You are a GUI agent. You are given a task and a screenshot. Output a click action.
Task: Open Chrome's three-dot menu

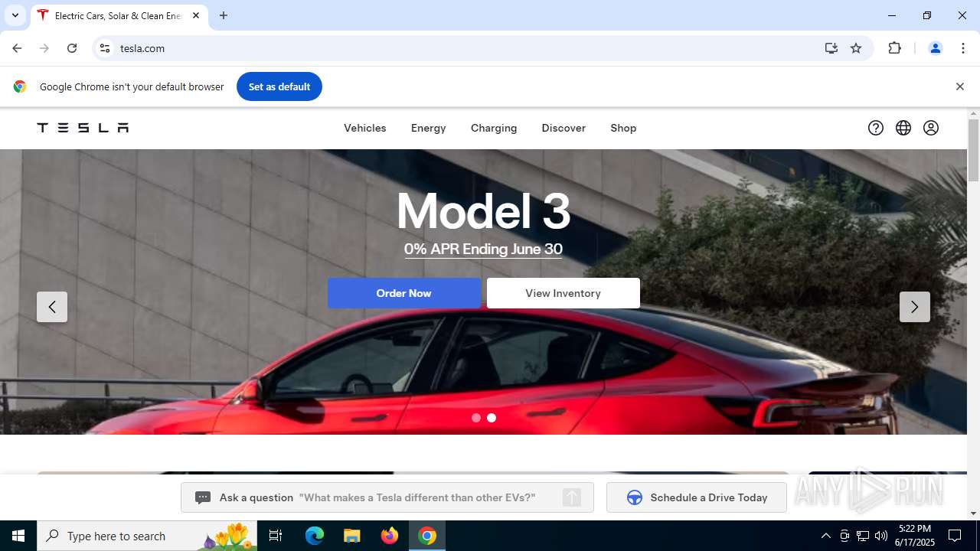[962, 48]
